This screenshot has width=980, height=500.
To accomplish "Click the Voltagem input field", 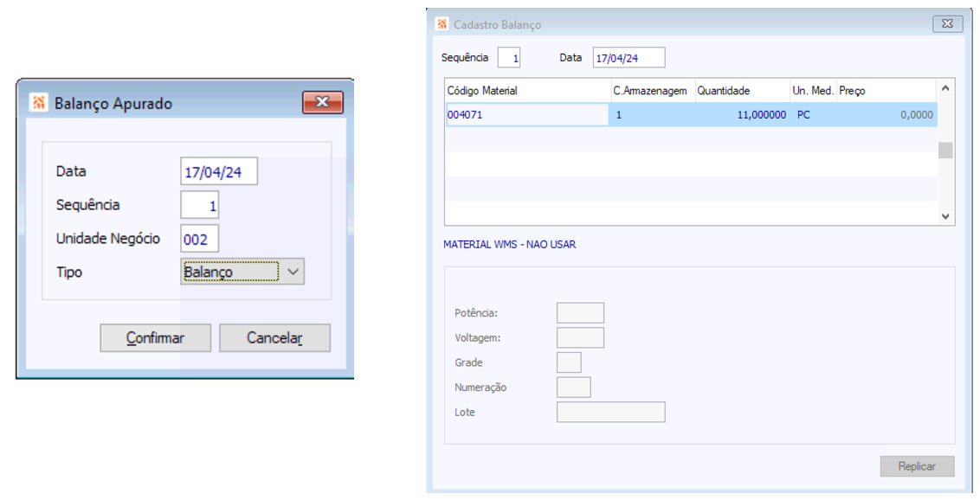I will [x=580, y=337].
